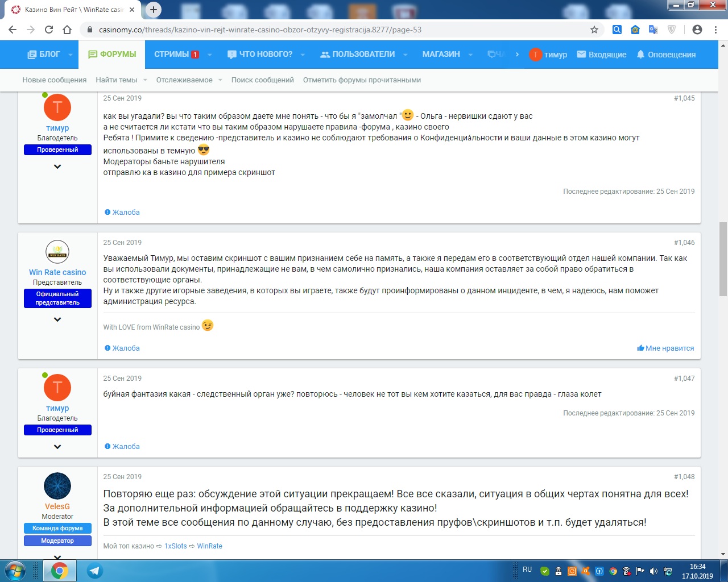This screenshot has height=582, width=728.
Task: Click Жалоба on post #1,045
Action: (122, 213)
